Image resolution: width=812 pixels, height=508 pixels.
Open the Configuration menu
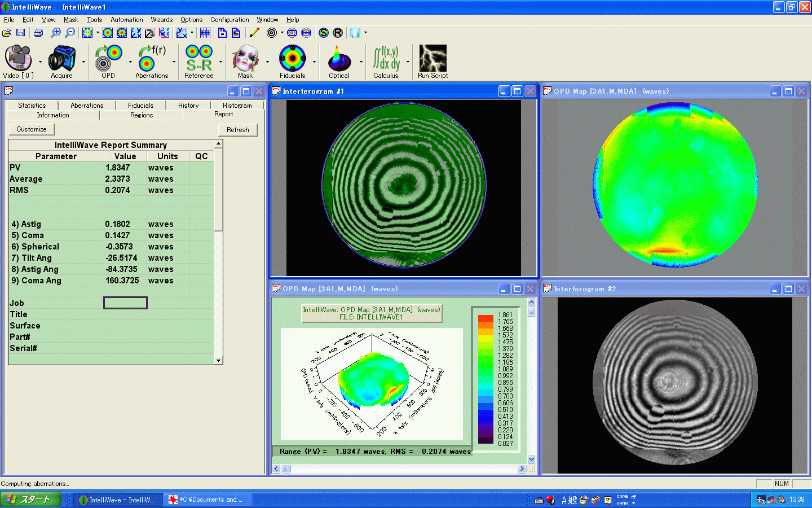230,20
